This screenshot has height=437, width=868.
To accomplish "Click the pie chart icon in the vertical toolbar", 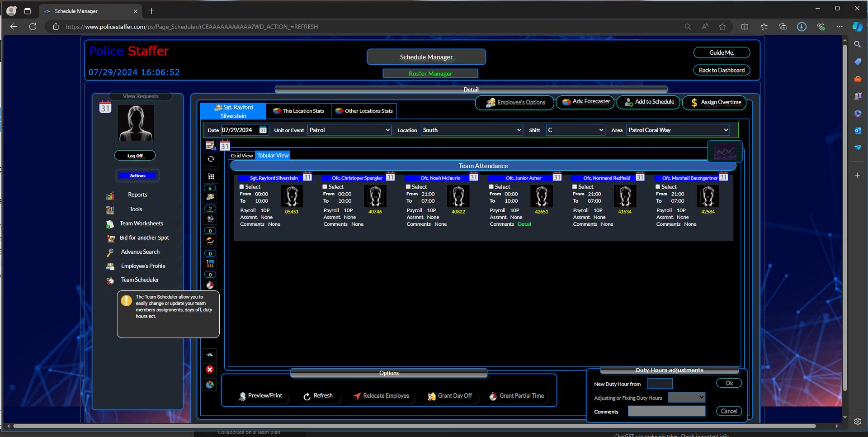I will pyautogui.click(x=210, y=385).
